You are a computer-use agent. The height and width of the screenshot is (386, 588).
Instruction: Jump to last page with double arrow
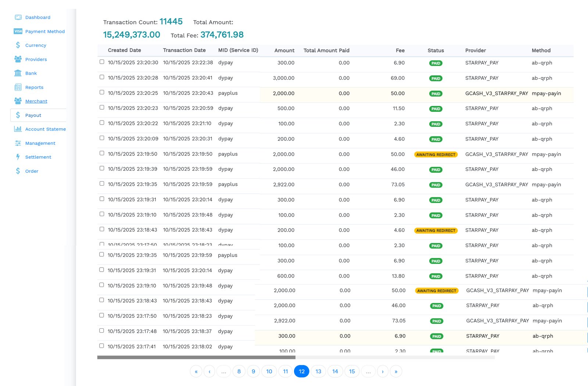click(x=396, y=371)
